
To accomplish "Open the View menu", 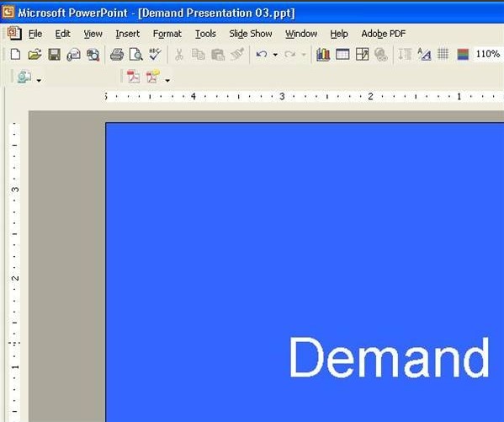I will pyautogui.click(x=93, y=34).
